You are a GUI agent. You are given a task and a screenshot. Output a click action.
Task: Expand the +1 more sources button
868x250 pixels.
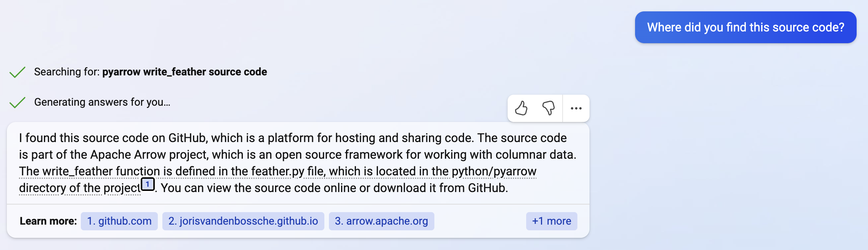pos(551,221)
